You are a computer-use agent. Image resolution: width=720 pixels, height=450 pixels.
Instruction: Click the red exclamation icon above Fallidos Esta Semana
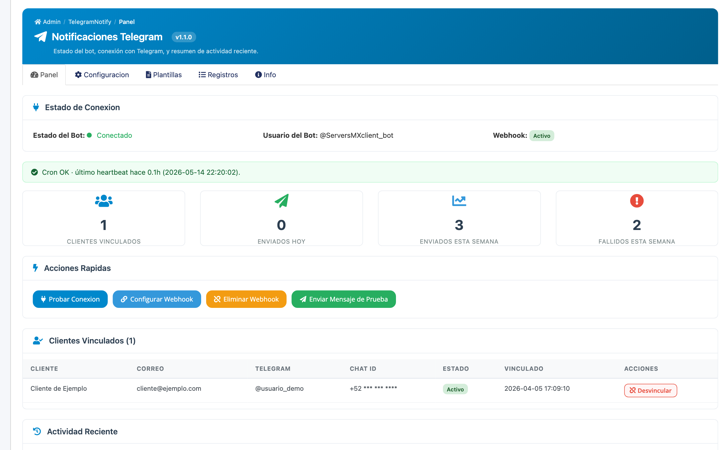coord(636,201)
